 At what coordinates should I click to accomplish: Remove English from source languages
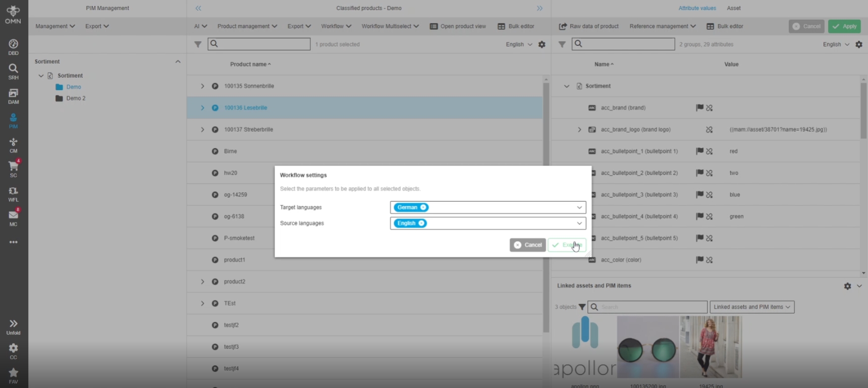tap(421, 223)
